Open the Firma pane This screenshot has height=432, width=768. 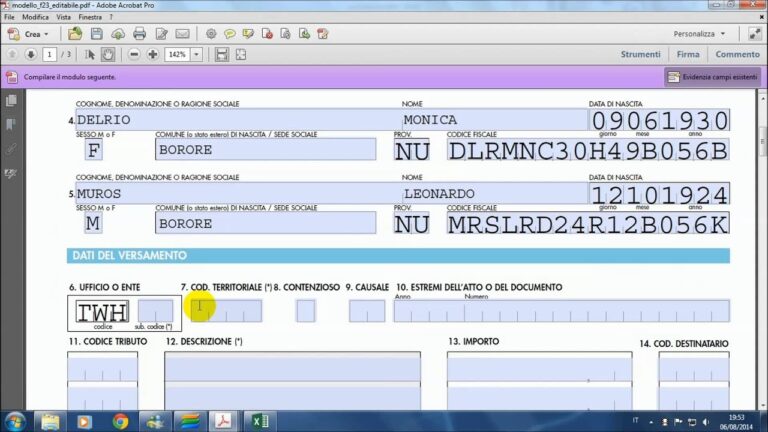click(x=688, y=54)
